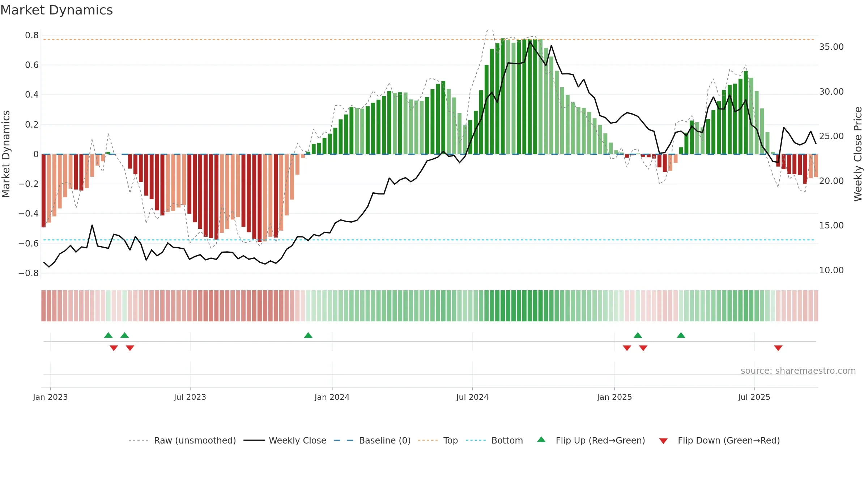Toggle the Raw (unsmoothed) legend entry
868x488 pixels.
click(182, 440)
